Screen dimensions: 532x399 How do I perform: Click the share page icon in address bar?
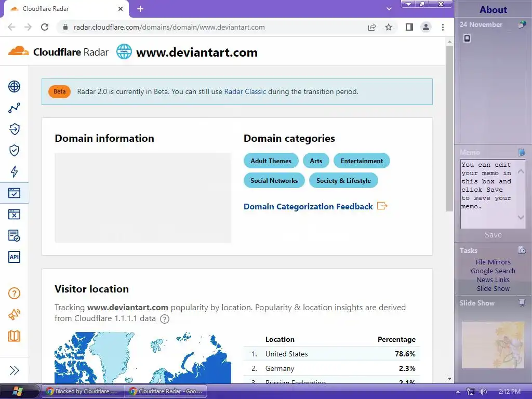pos(372,27)
